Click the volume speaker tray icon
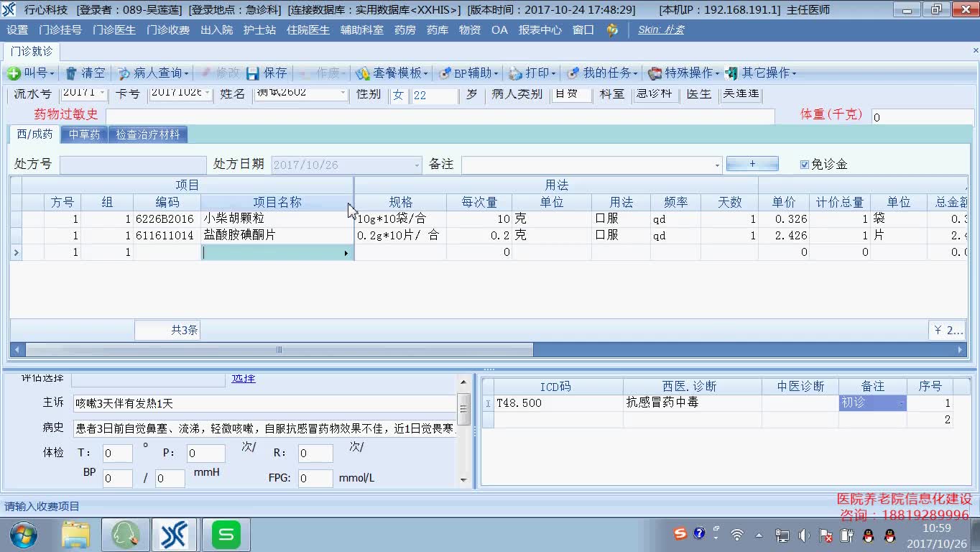Viewport: 980px width, 552px height. pos(804,535)
